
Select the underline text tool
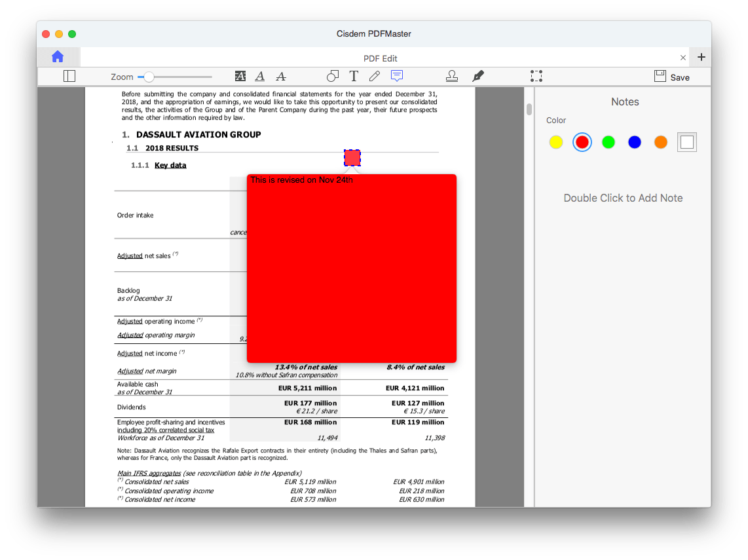(260, 77)
